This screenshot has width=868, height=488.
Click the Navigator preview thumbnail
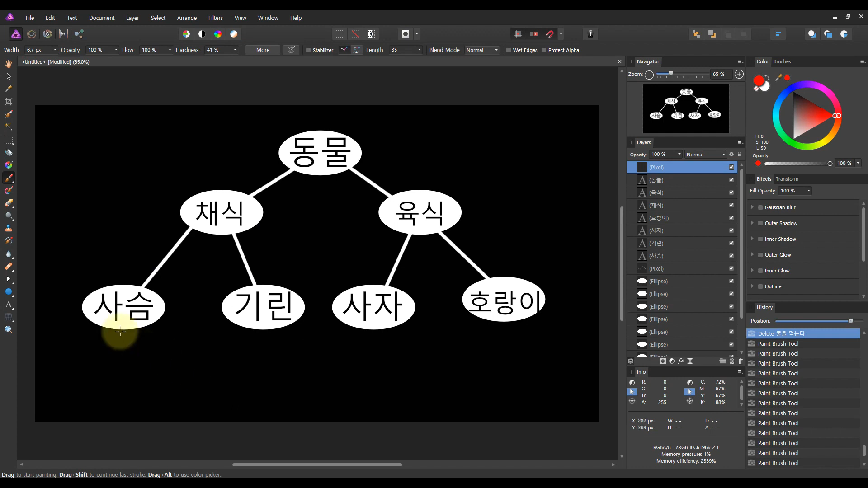686,109
